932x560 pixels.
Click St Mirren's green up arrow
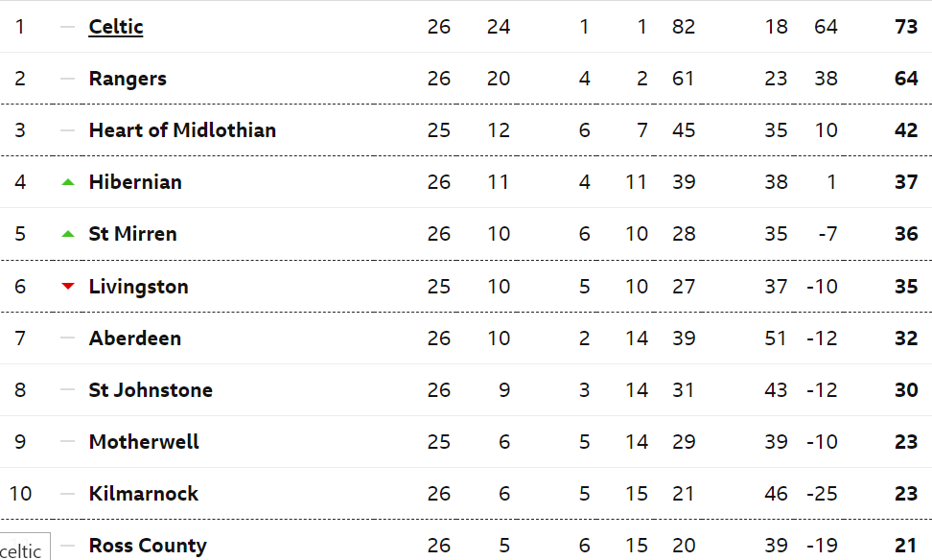pyautogui.click(x=68, y=234)
